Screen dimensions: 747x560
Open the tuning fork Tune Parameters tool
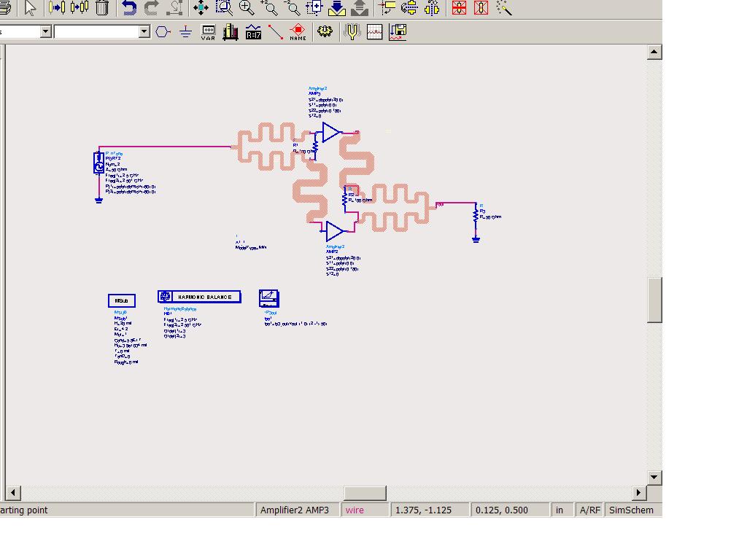coord(352,32)
